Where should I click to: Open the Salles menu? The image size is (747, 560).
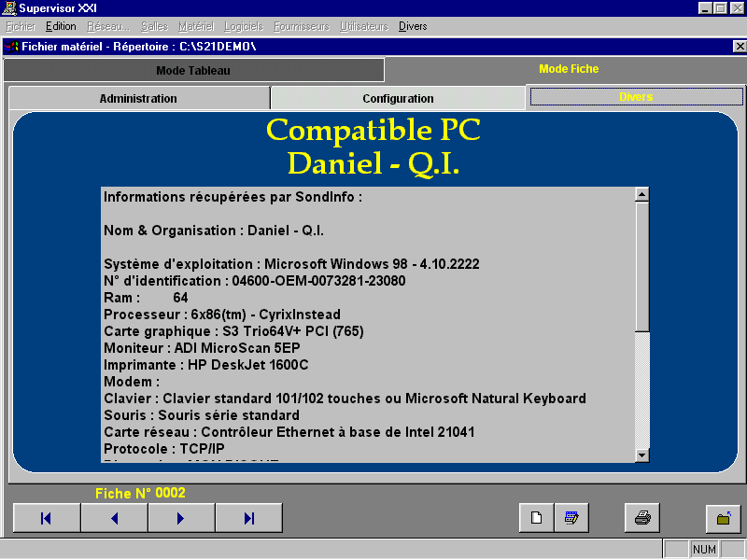pyautogui.click(x=154, y=27)
